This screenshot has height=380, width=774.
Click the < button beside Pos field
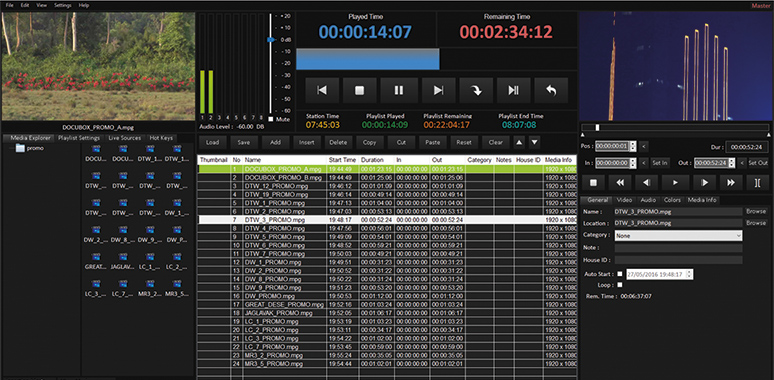click(644, 146)
